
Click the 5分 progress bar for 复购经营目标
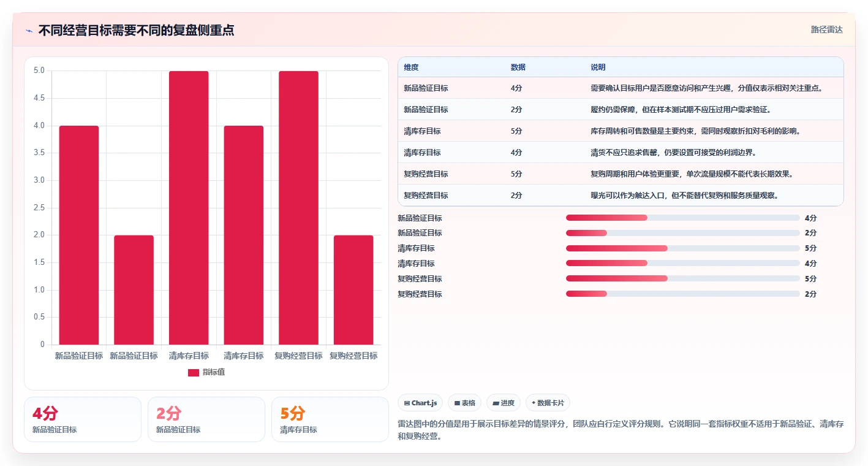click(x=682, y=279)
